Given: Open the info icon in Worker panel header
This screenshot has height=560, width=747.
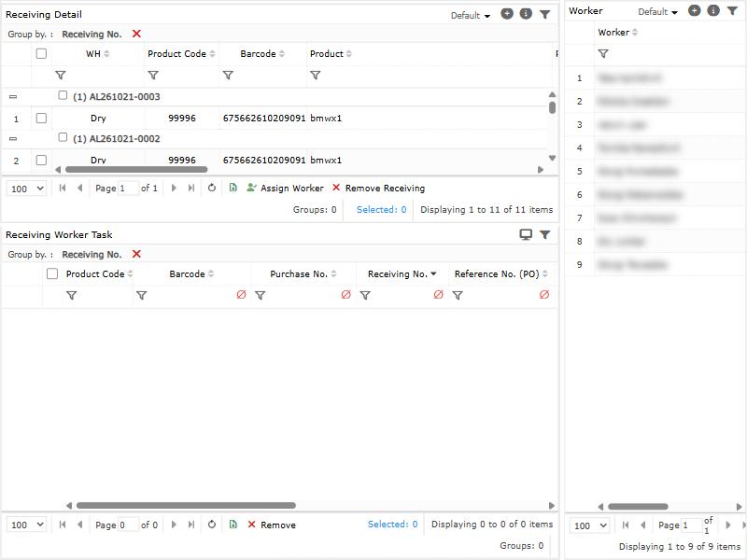Looking at the screenshot, I should coord(713,10).
